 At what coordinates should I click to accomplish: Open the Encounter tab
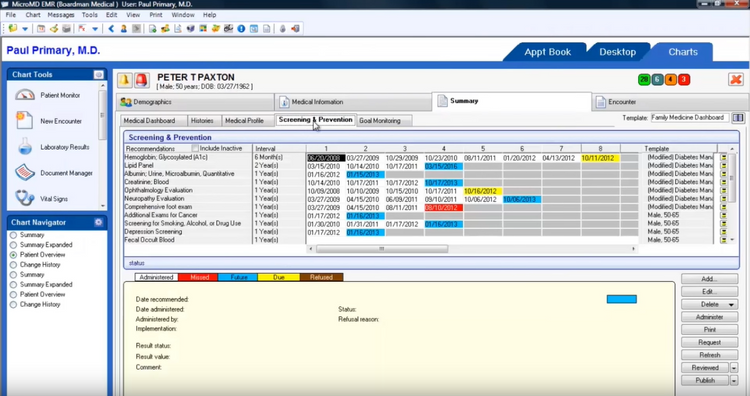670,102
